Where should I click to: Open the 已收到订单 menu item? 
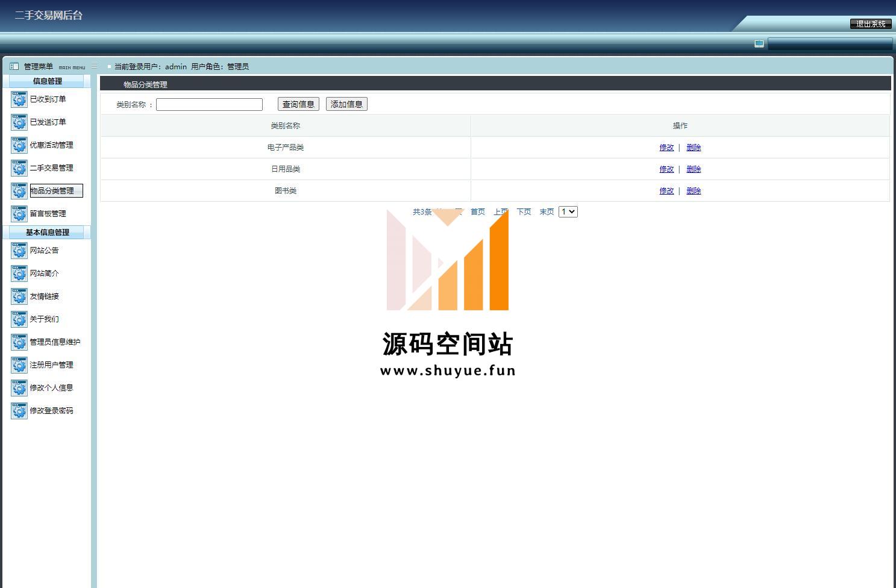pos(48,99)
